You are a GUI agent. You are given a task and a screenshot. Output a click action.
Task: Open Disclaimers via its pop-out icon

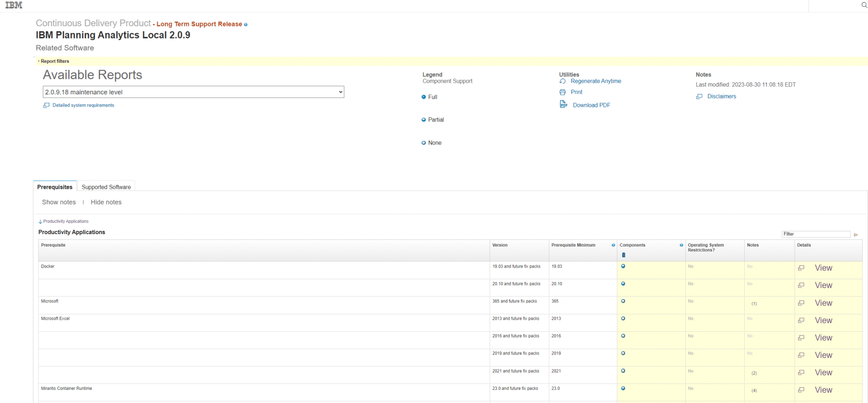click(x=699, y=96)
